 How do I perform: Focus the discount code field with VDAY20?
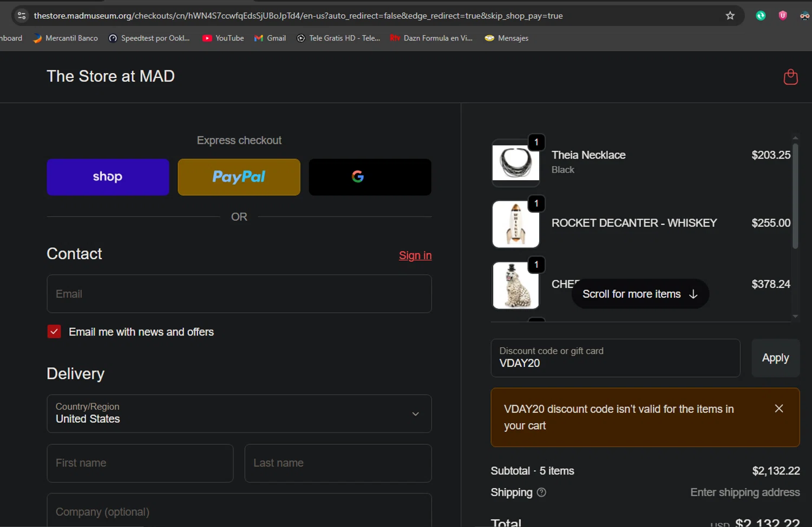coord(615,358)
